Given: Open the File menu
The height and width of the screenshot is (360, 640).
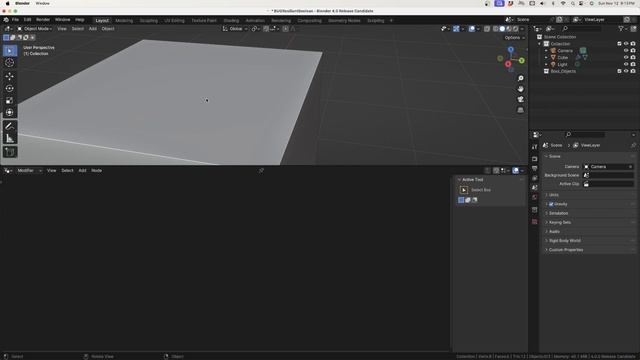Looking at the screenshot, I should 15,20.
